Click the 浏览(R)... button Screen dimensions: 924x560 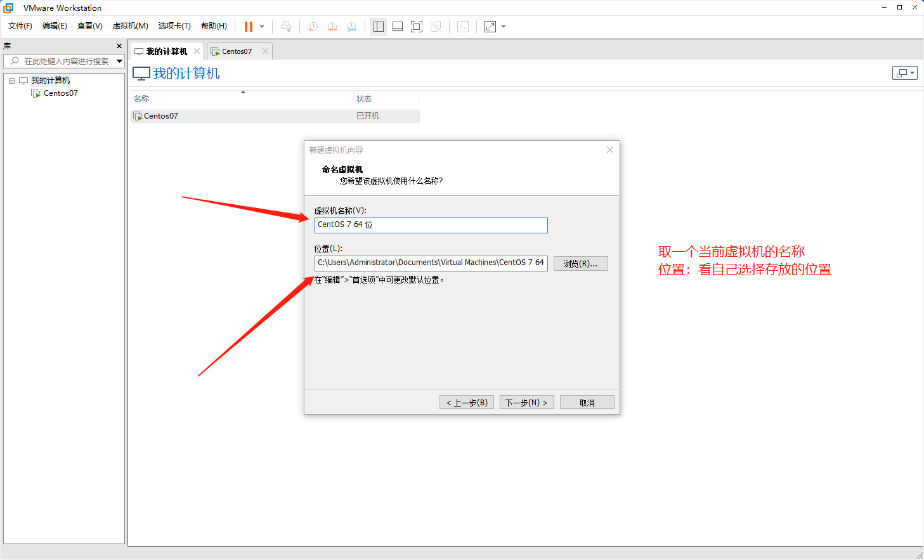tap(581, 263)
